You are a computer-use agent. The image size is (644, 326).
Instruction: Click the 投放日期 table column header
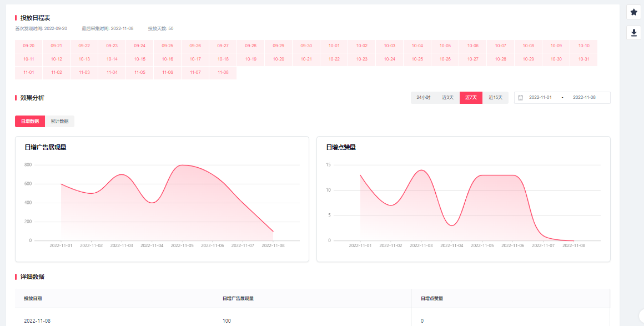pos(33,299)
